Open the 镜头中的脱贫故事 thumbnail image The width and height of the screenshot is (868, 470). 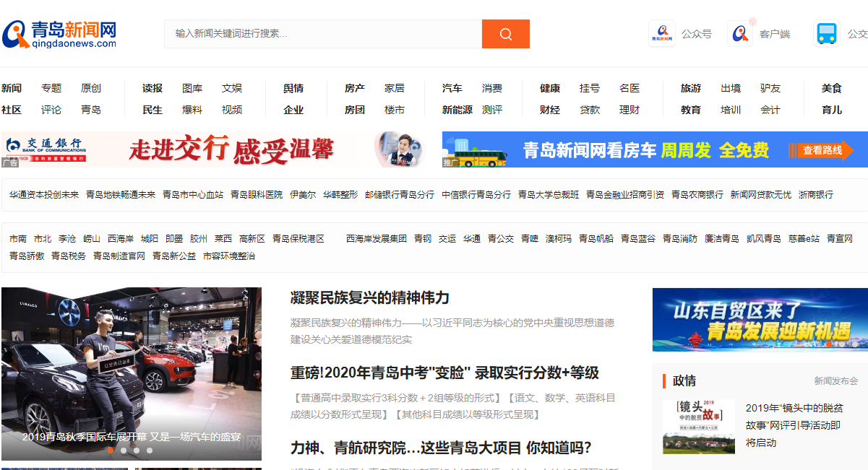[x=698, y=427]
